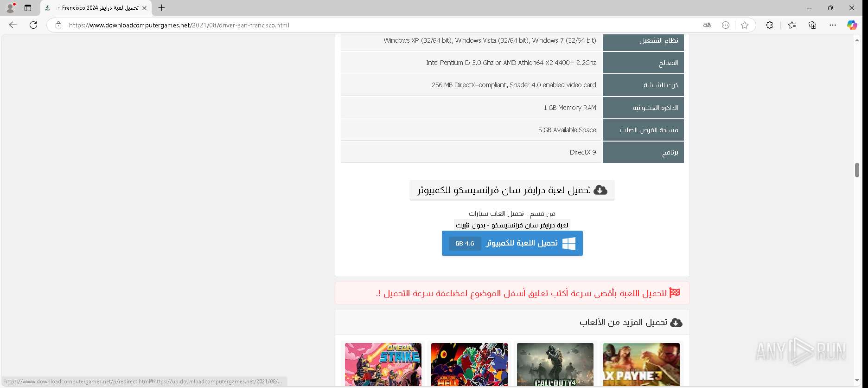Click the المعالج row header
The height and width of the screenshot is (388, 868).
pyautogui.click(x=643, y=63)
